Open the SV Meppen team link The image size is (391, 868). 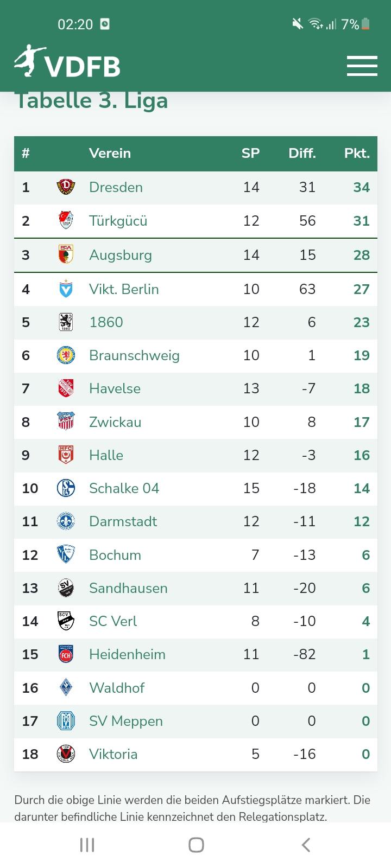point(126,721)
